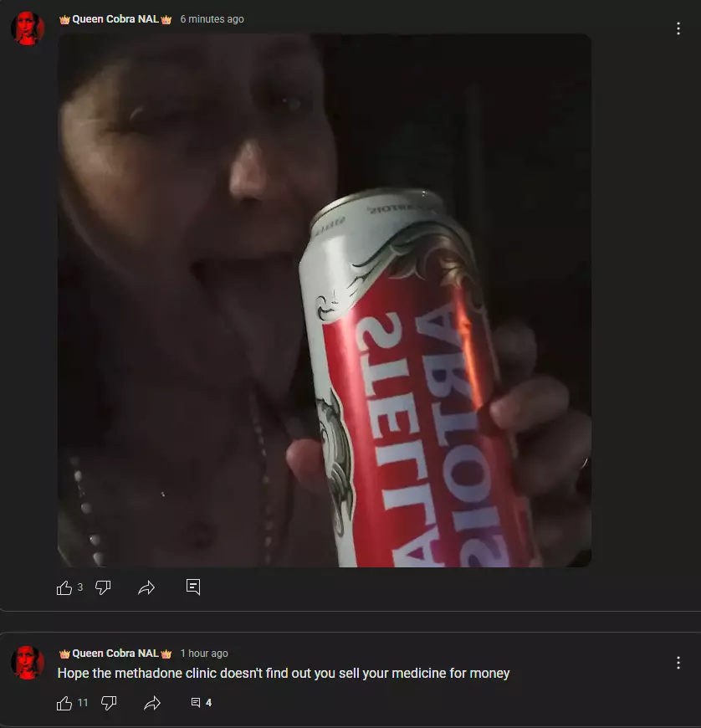The image size is (701, 728).
Task: Open the posted photo of the can
Action: click(324, 300)
